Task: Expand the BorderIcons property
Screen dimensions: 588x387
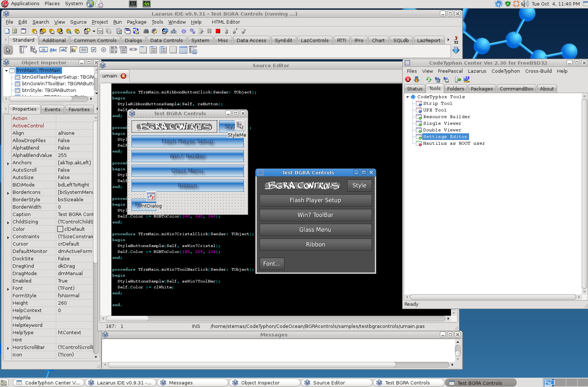Action: coord(8,193)
